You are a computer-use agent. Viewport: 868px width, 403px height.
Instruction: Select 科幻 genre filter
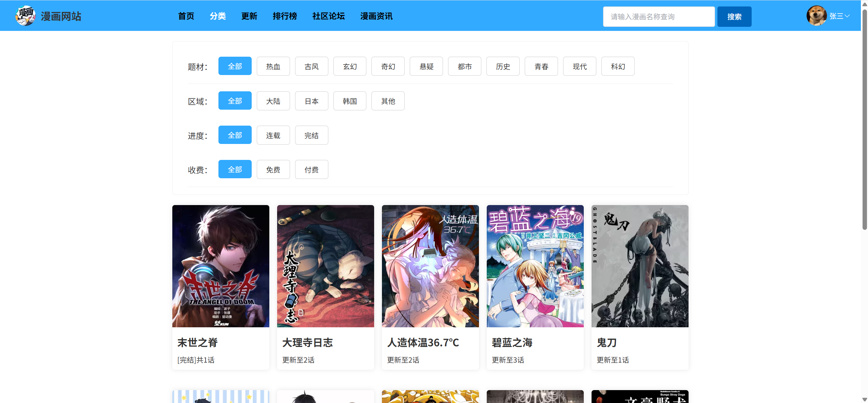(618, 66)
